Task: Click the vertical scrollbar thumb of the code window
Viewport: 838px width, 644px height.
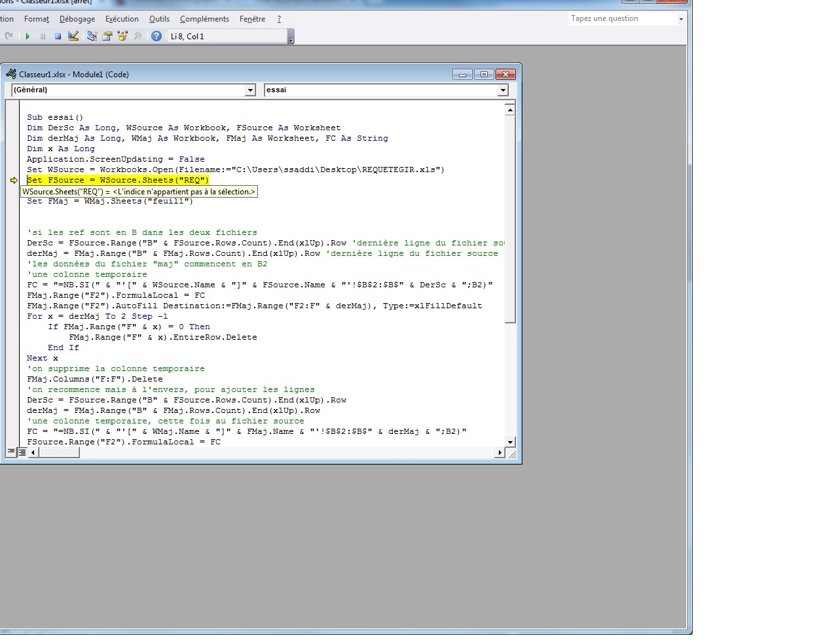Action: coord(510,219)
